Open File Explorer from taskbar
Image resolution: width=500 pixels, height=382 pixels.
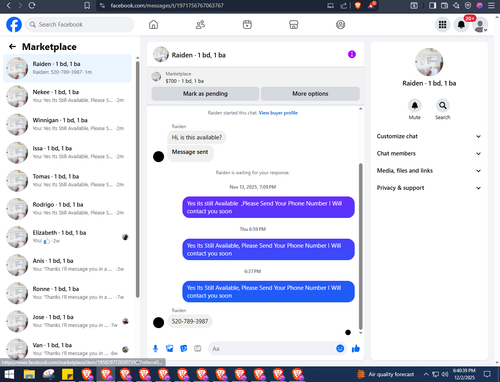pyautogui.click(x=29, y=374)
